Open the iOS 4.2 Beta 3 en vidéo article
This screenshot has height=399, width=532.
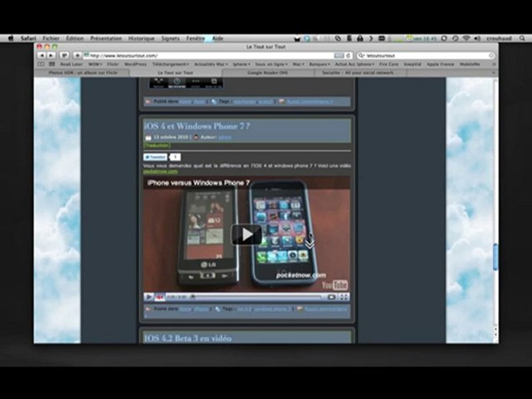click(x=188, y=338)
